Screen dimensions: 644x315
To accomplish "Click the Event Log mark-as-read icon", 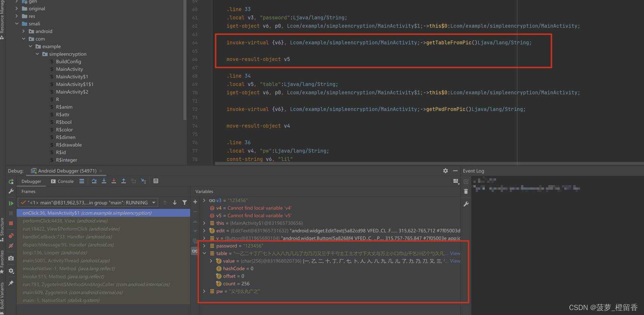I will click(x=466, y=181).
